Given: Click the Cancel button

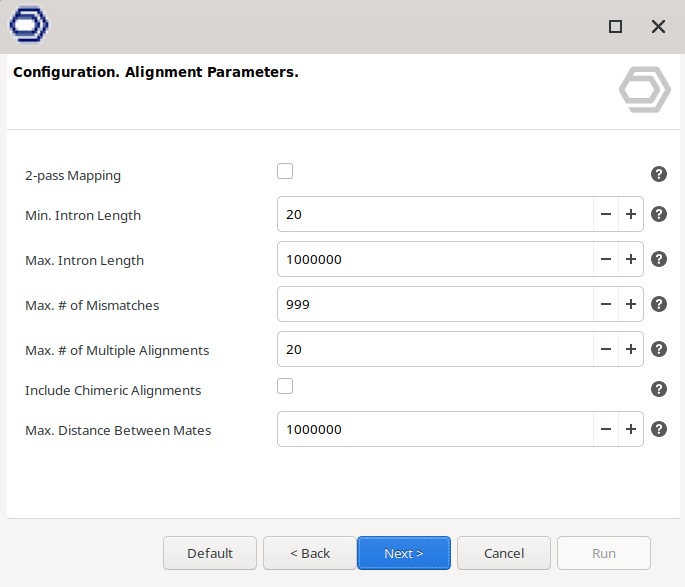Looking at the screenshot, I should (504, 553).
